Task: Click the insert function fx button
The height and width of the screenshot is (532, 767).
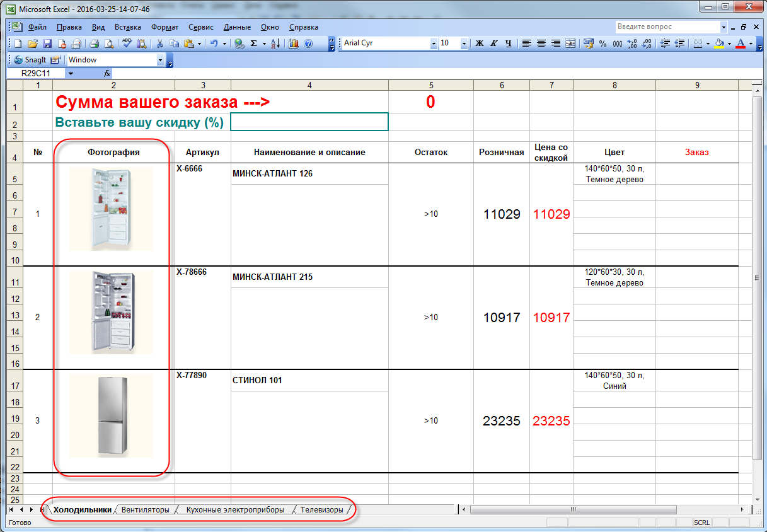Action: 107,73
